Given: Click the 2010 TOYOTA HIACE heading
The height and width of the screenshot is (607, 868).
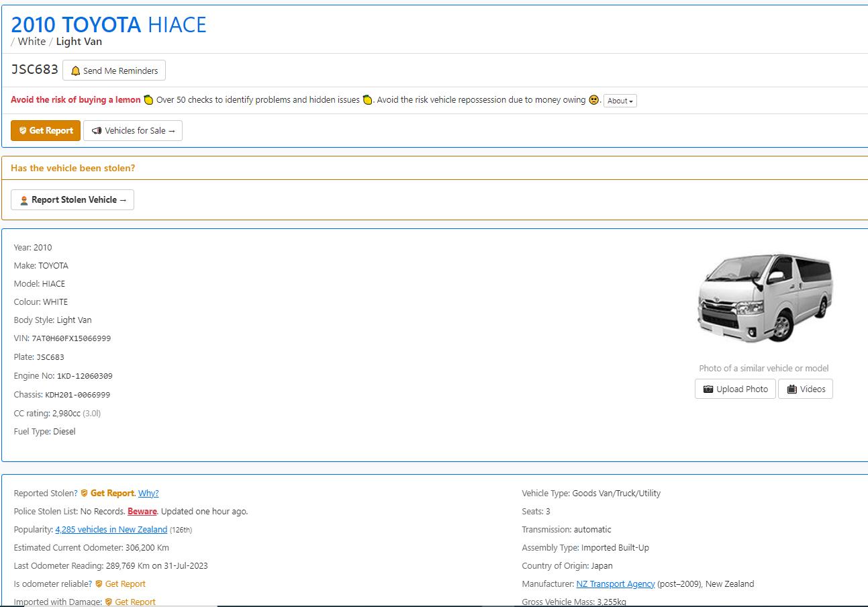Looking at the screenshot, I should (x=109, y=25).
